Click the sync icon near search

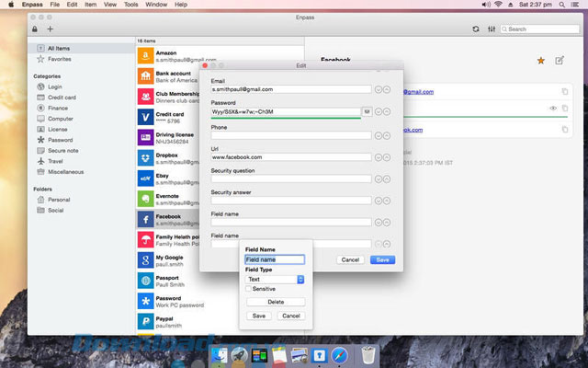(x=475, y=29)
